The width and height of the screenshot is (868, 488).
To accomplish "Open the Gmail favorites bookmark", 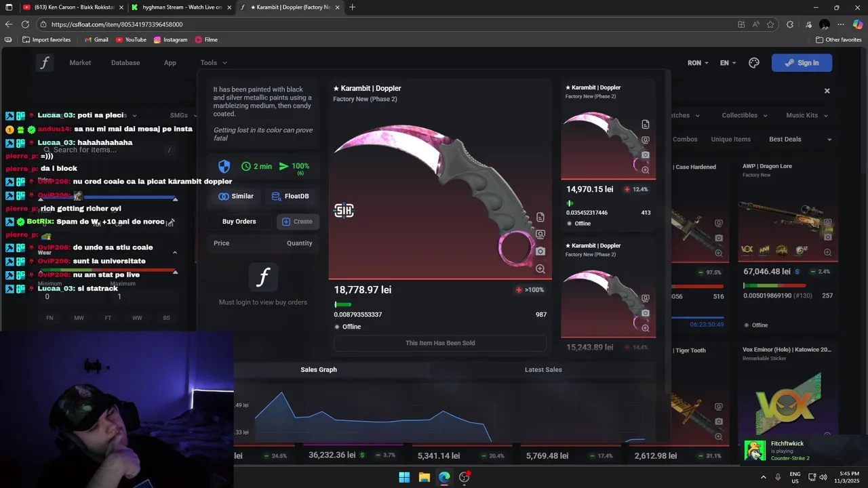I will pyautogui.click(x=96, y=40).
